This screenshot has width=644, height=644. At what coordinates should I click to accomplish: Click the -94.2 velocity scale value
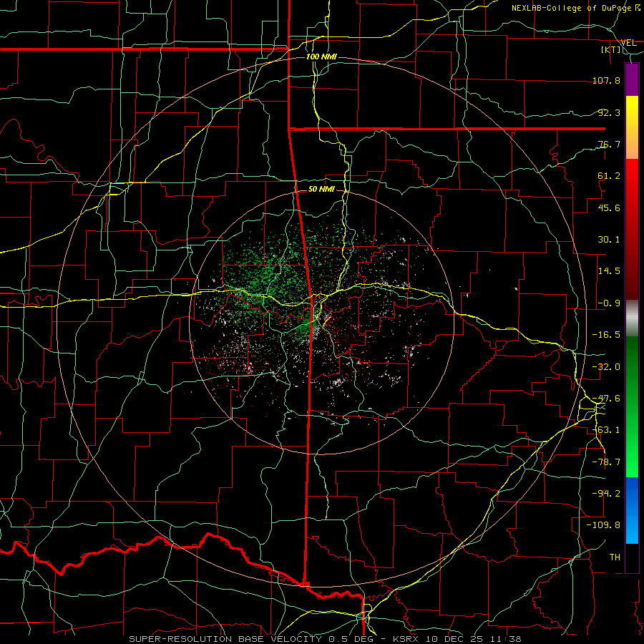(606, 494)
